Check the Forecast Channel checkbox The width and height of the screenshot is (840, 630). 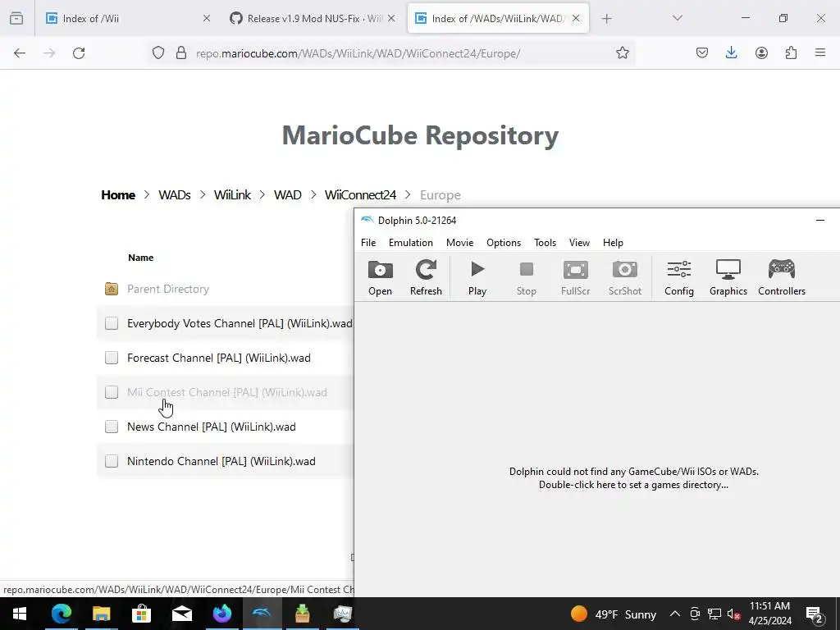point(112,358)
